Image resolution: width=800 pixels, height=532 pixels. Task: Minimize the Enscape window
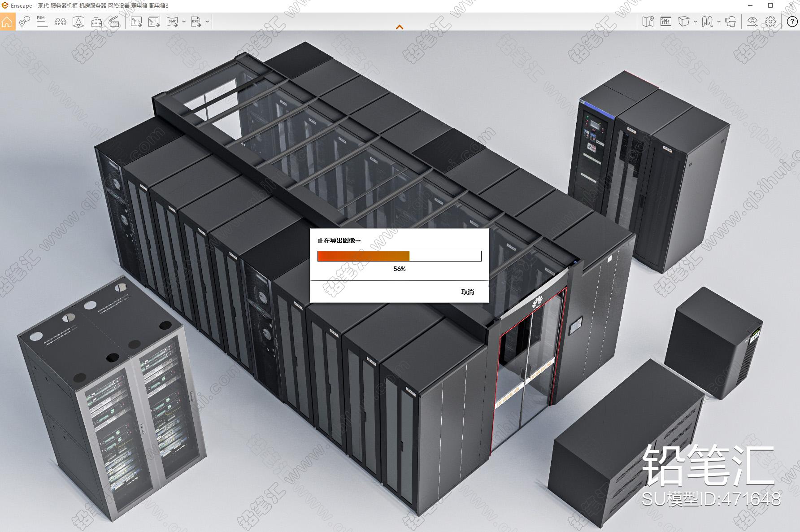(751, 5)
